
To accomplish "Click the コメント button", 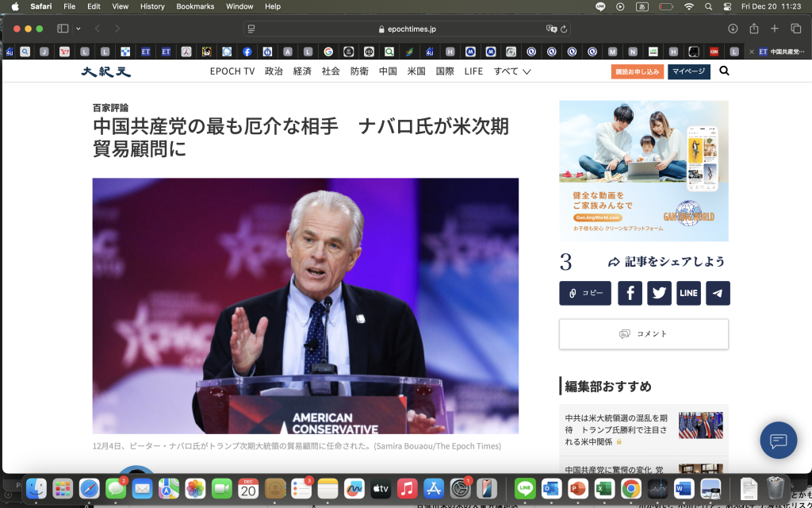I will tap(643, 334).
